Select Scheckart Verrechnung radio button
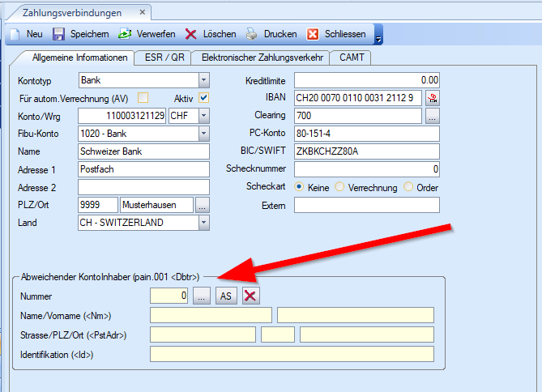This screenshot has width=542, height=392. pos(339,187)
